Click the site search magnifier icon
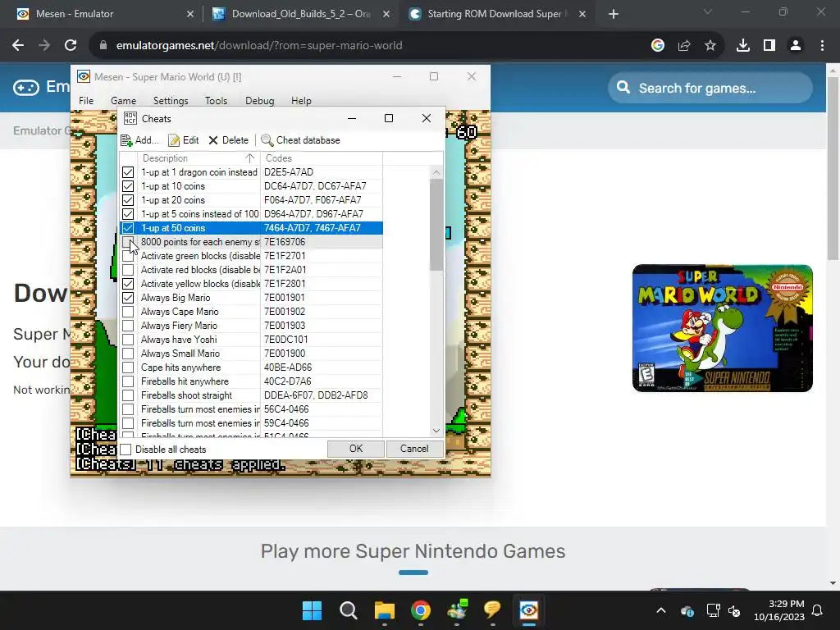 coord(623,87)
